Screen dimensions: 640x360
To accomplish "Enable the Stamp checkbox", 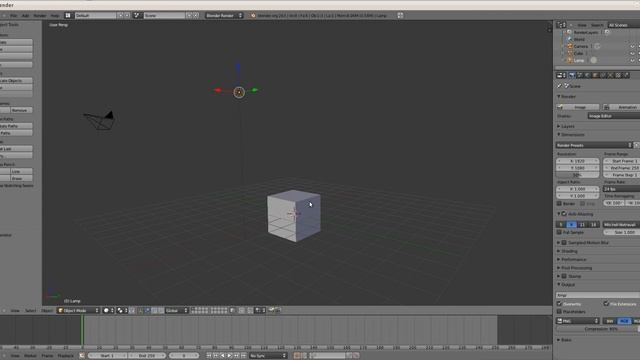I will point(564,276).
